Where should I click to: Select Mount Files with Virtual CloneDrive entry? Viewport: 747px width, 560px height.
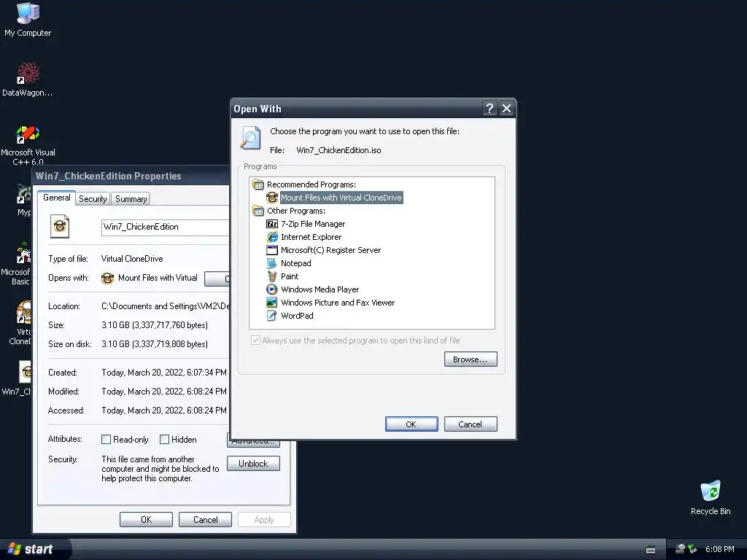click(x=341, y=197)
